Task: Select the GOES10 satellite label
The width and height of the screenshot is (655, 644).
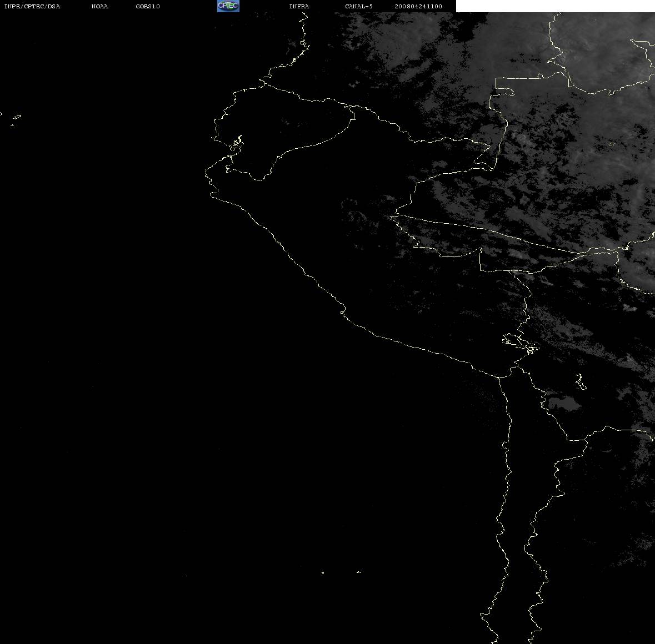Action: (148, 6)
